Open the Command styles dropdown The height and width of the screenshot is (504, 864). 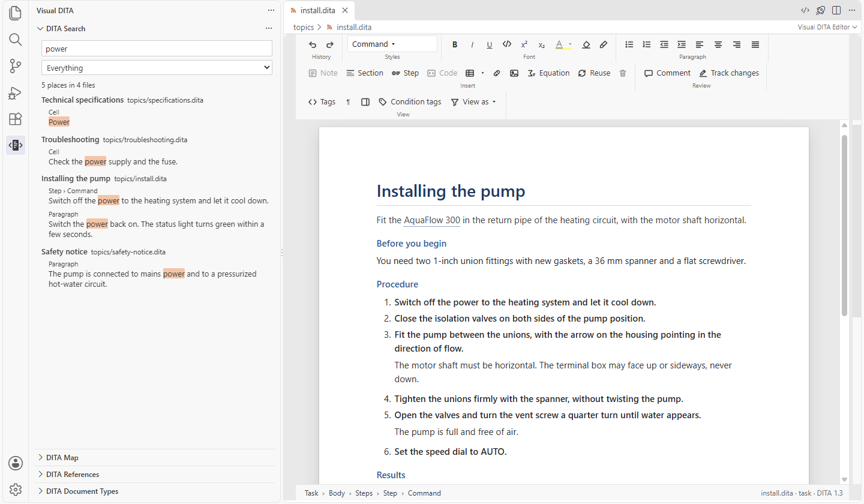point(392,44)
